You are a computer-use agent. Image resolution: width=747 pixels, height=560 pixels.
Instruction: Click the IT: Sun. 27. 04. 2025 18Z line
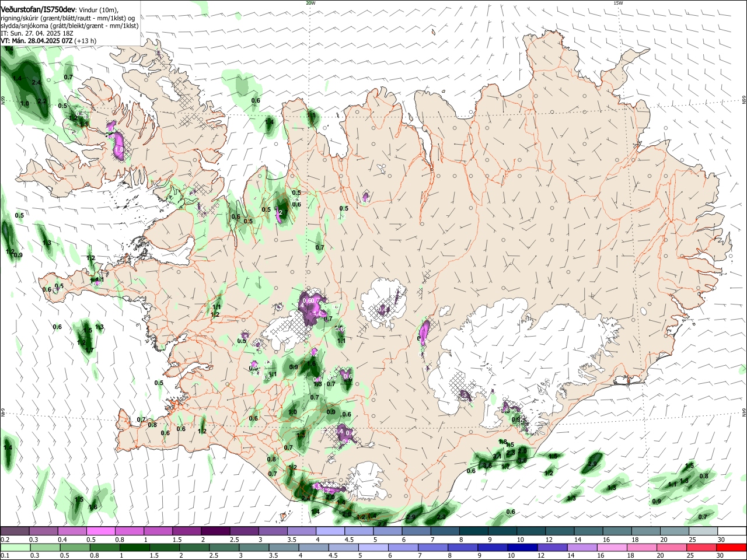(37, 34)
